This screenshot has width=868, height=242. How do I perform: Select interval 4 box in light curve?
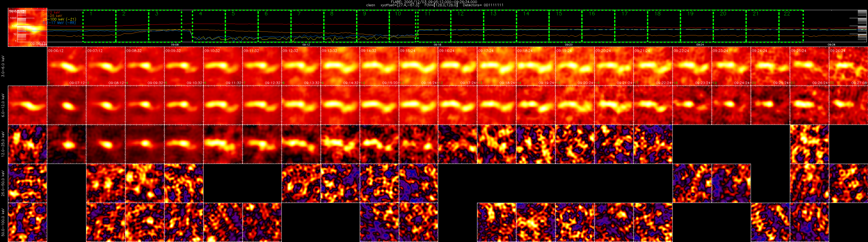pos(209,26)
